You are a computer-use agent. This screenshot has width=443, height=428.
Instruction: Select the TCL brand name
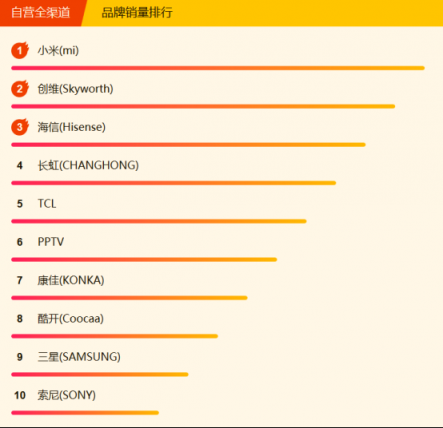(x=47, y=203)
